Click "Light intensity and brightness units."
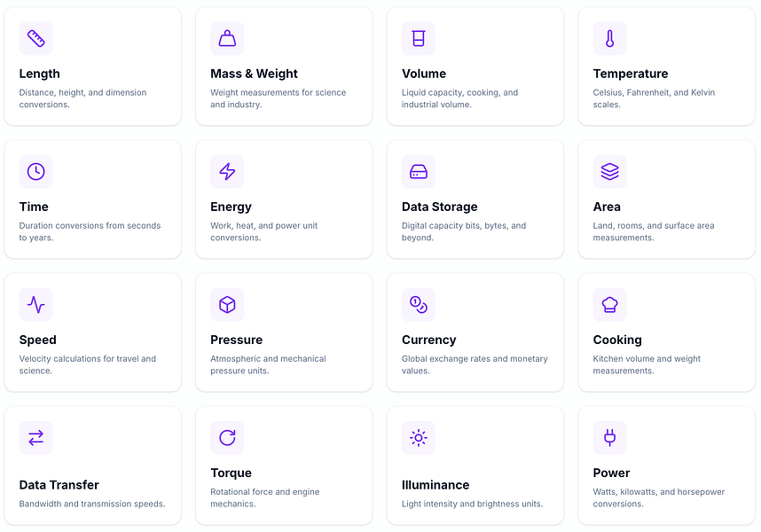 472,504
